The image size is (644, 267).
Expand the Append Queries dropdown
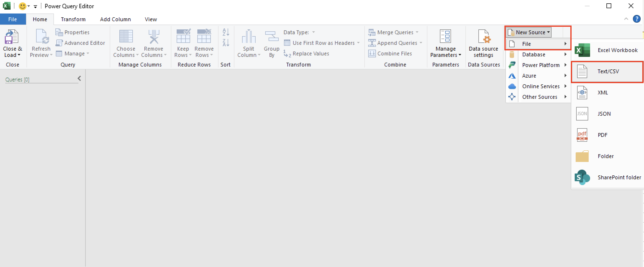click(421, 43)
